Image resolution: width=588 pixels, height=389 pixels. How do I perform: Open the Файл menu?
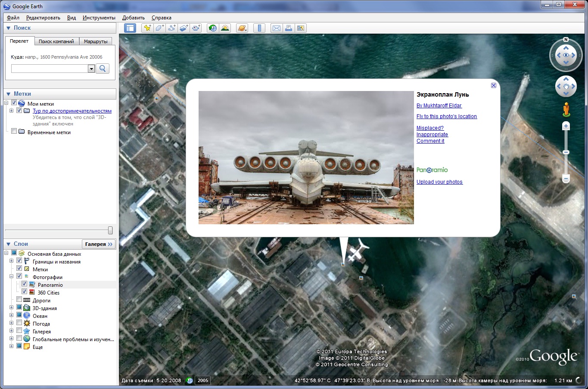13,18
